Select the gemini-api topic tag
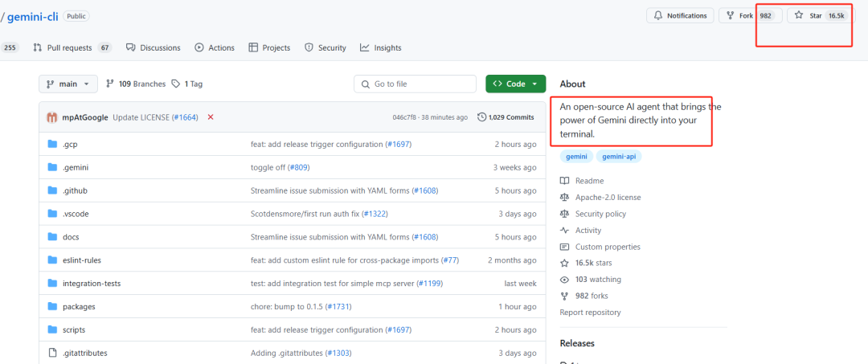868x364 pixels. pyautogui.click(x=618, y=157)
